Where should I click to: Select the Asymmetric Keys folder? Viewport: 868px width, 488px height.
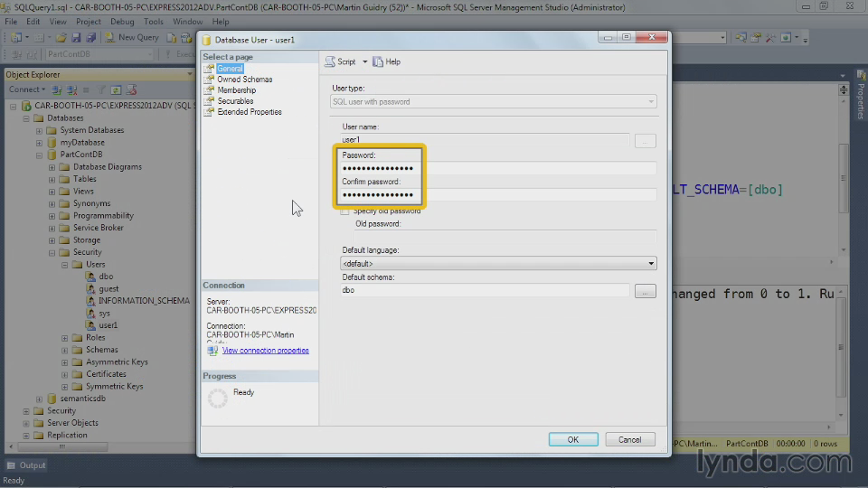click(117, 361)
